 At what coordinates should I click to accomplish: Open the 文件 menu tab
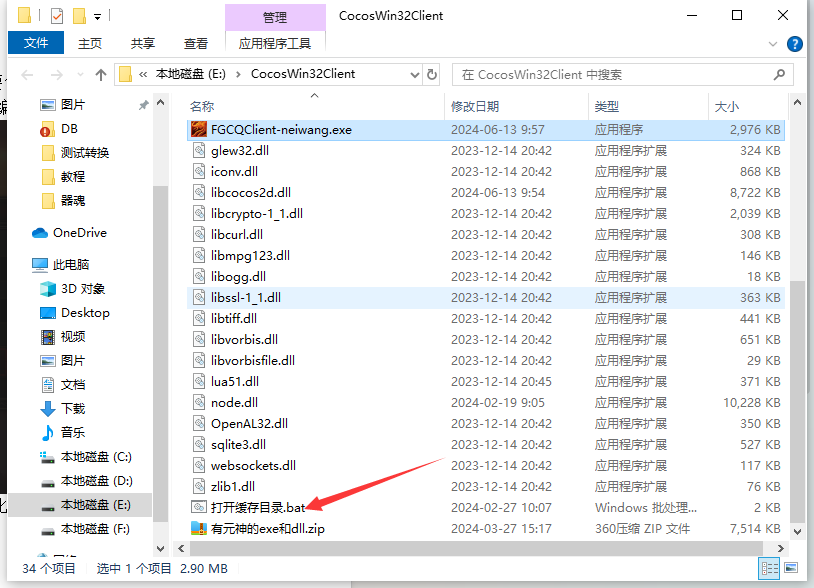pyautogui.click(x=36, y=43)
